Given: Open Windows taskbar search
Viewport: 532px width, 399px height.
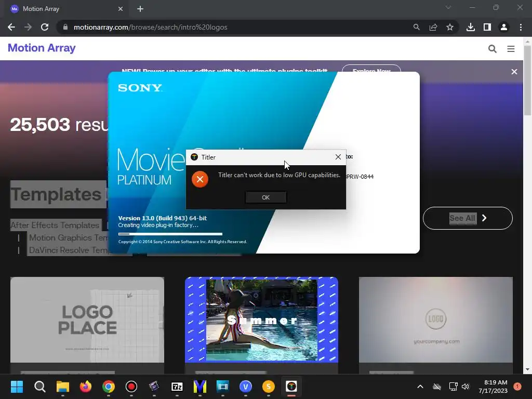Looking at the screenshot, I should point(39,387).
